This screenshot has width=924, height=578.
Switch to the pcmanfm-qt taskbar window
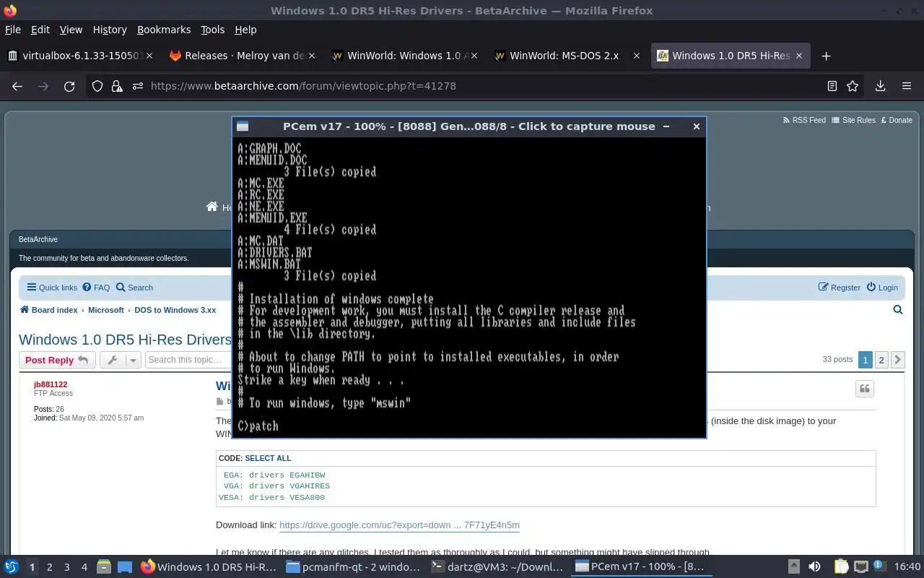pos(352,567)
